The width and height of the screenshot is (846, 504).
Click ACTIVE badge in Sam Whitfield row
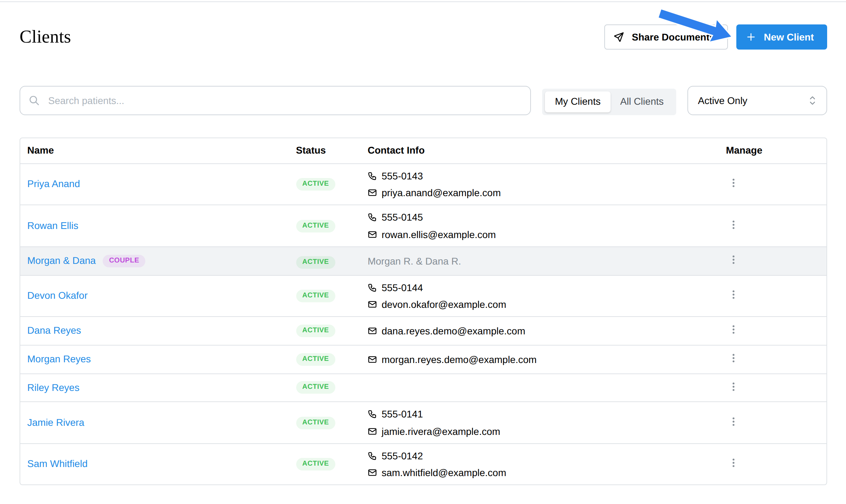pyautogui.click(x=315, y=464)
